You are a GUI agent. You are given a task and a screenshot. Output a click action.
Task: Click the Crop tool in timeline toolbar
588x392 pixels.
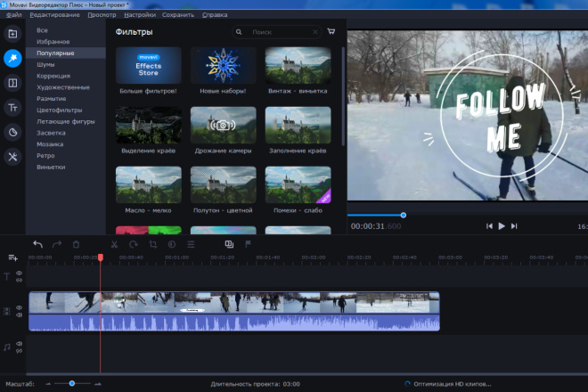tap(152, 245)
